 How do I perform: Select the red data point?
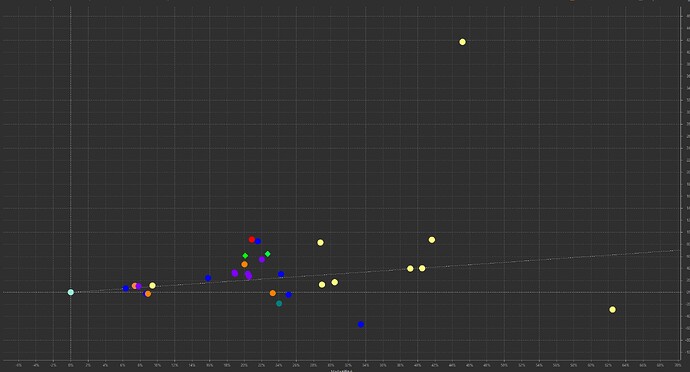[252, 239]
